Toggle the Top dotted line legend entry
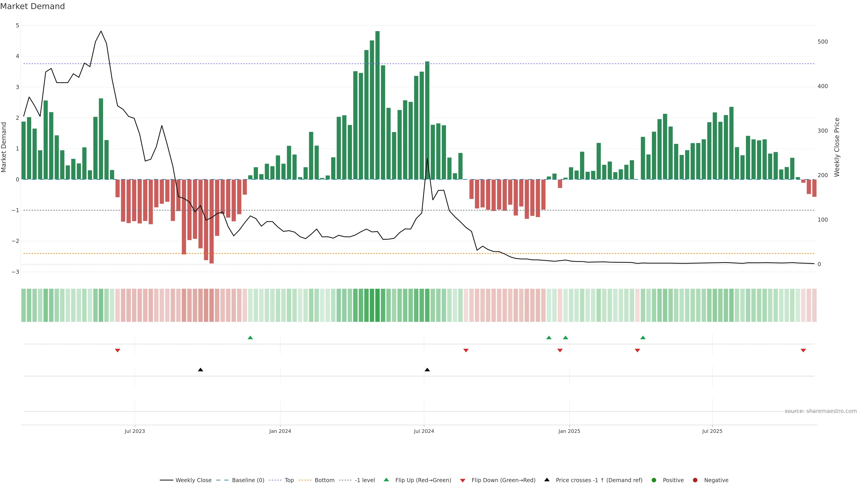 tap(289, 480)
